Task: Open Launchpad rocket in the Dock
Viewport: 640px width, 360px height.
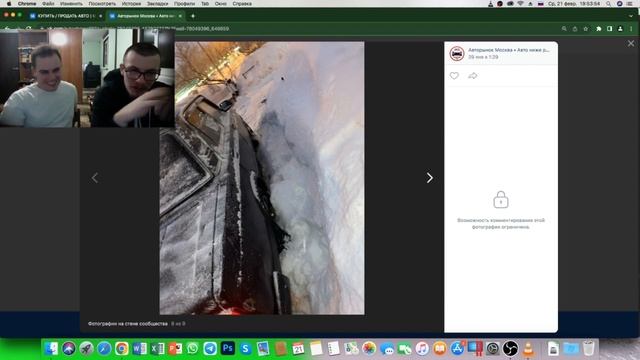Action: pos(87,349)
